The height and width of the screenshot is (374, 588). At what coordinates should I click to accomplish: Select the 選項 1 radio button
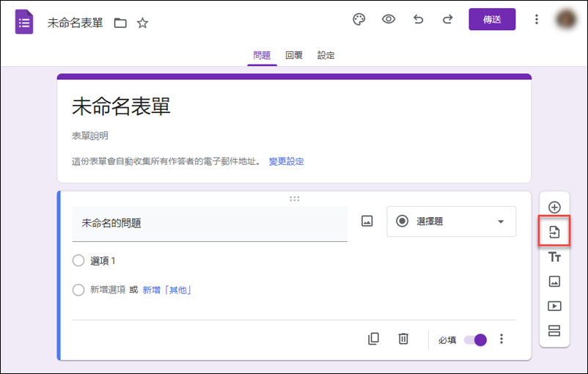pos(78,260)
